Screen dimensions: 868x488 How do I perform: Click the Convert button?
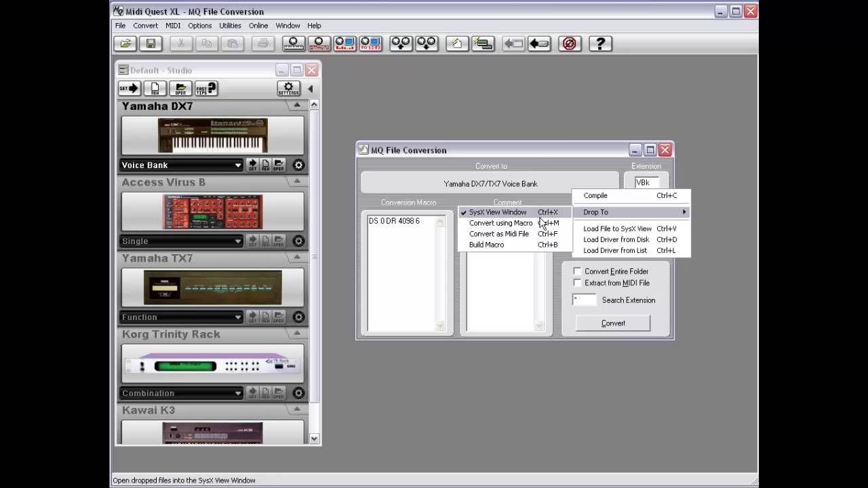[x=613, y=323]
